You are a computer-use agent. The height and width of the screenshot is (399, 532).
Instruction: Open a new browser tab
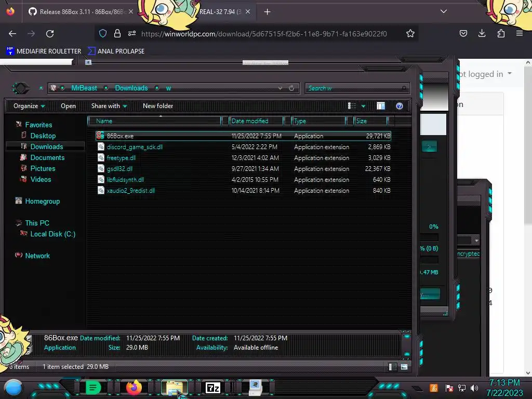[x=268, y=12]
